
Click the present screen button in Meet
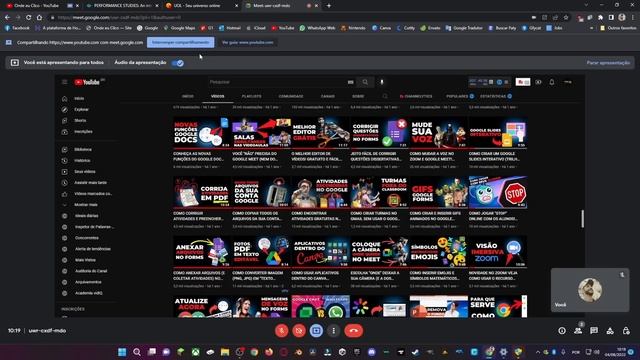[x=316, y=331]
